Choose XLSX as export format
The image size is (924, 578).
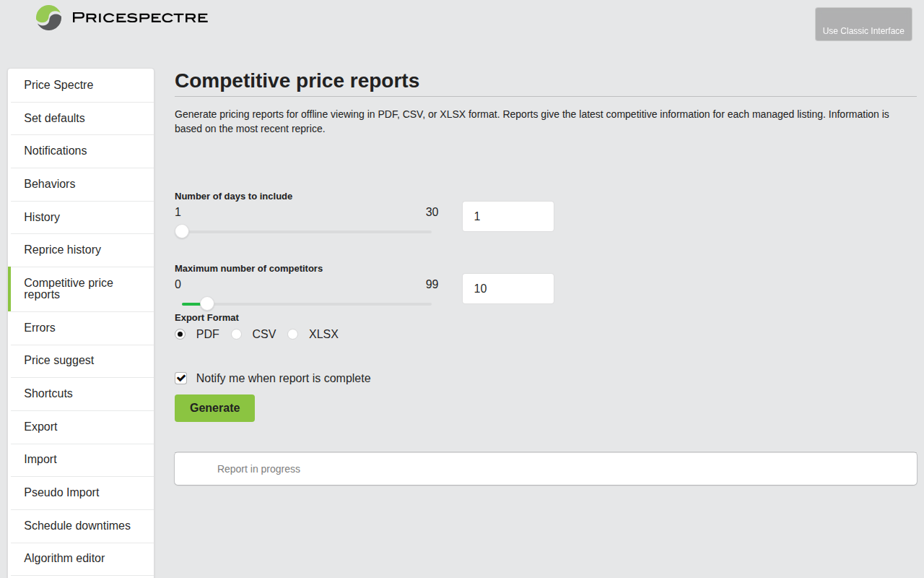(292, 334)
